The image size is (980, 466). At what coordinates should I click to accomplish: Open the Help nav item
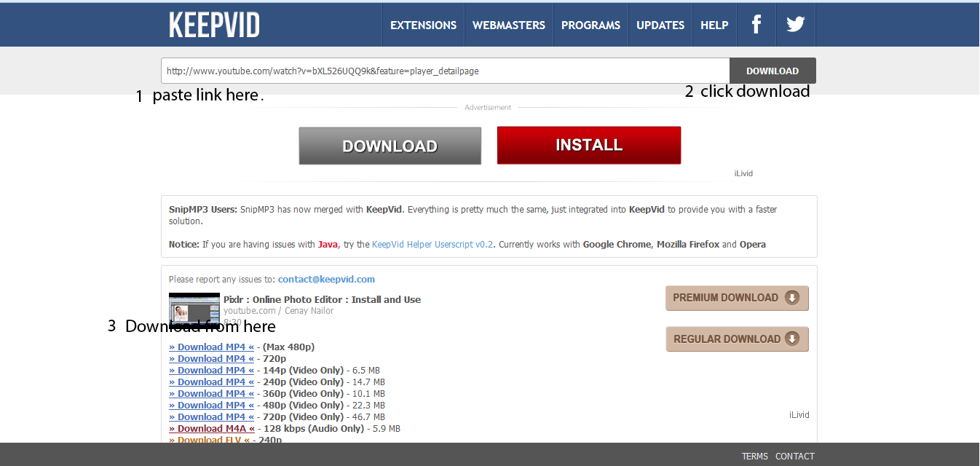pyautogui.click(x=714, y=25)
